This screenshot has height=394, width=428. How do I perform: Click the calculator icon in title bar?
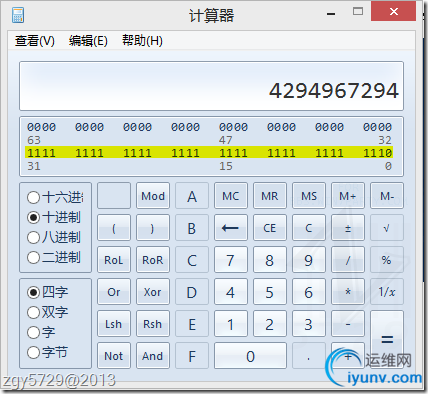point(18,15)
